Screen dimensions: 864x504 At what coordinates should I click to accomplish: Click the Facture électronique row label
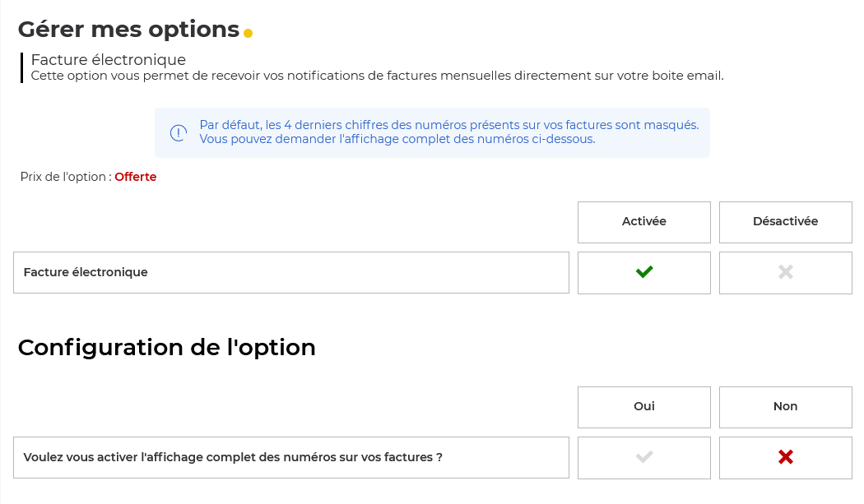86,272
